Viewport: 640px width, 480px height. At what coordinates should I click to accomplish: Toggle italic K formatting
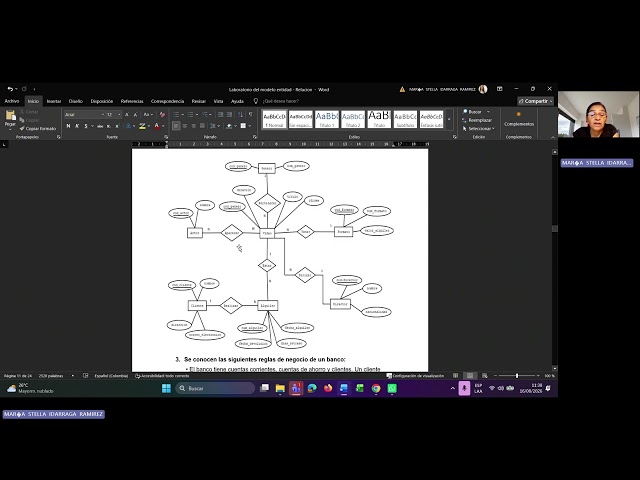pos(77,126)
